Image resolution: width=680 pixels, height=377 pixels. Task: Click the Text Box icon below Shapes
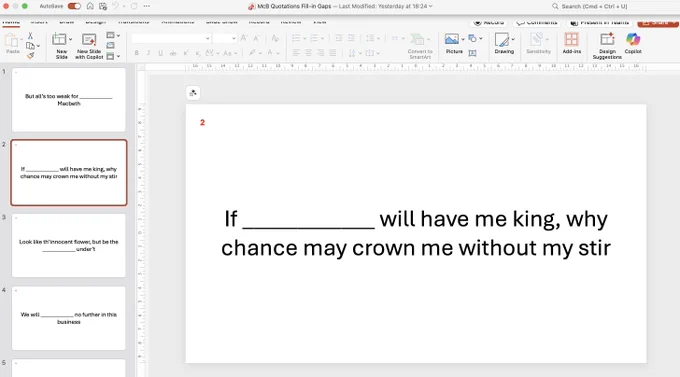tap(473, 53)
